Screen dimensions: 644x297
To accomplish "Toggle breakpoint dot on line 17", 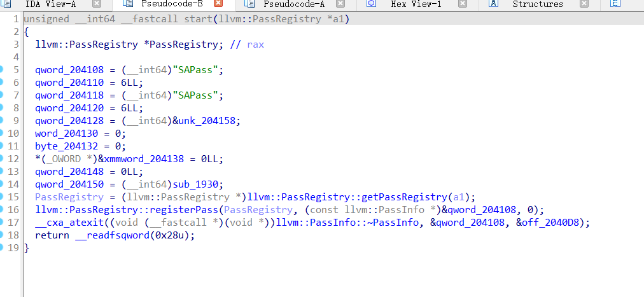I will 1,222.
